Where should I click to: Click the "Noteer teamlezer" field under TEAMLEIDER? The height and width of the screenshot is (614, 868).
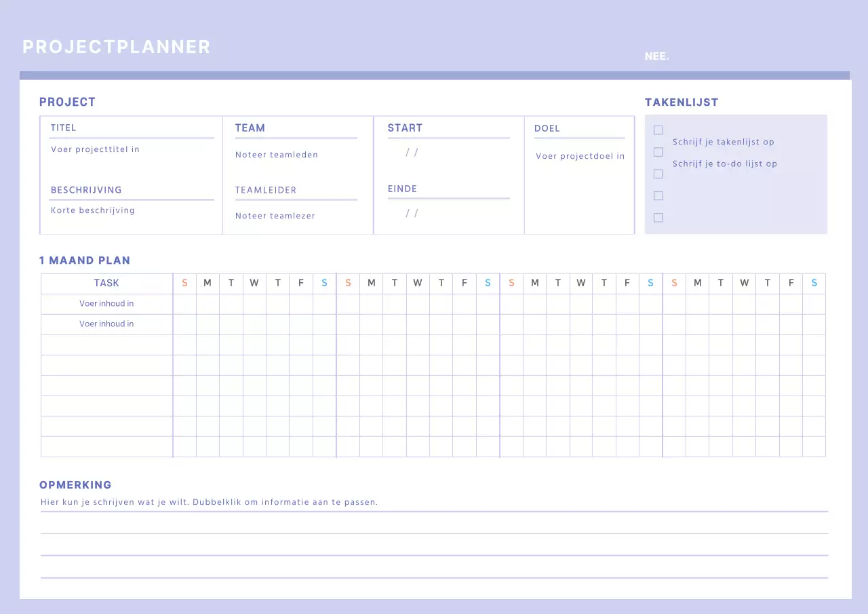275,216
